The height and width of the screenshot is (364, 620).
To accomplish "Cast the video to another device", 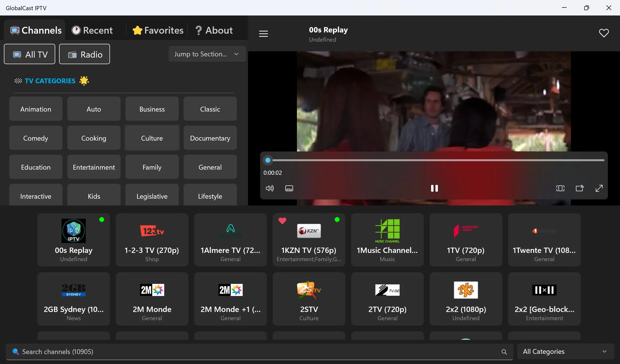I will pyautogui.click(x=579, y=188).
